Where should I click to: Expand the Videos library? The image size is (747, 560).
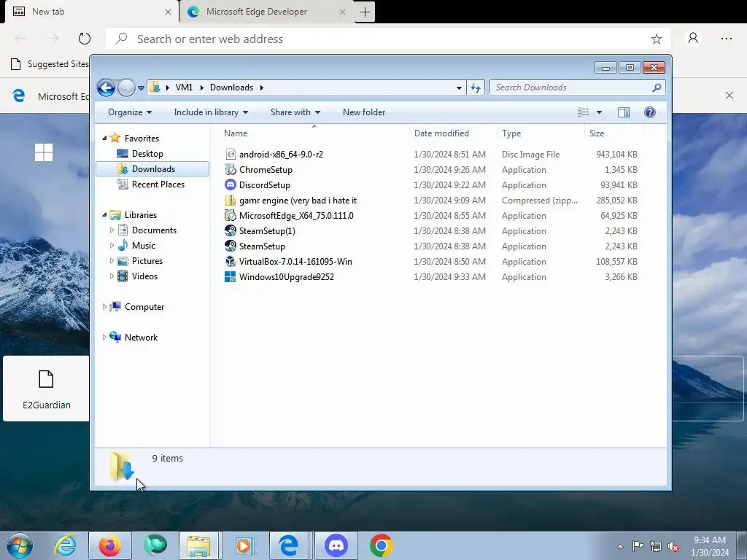[x=112, y=276]
